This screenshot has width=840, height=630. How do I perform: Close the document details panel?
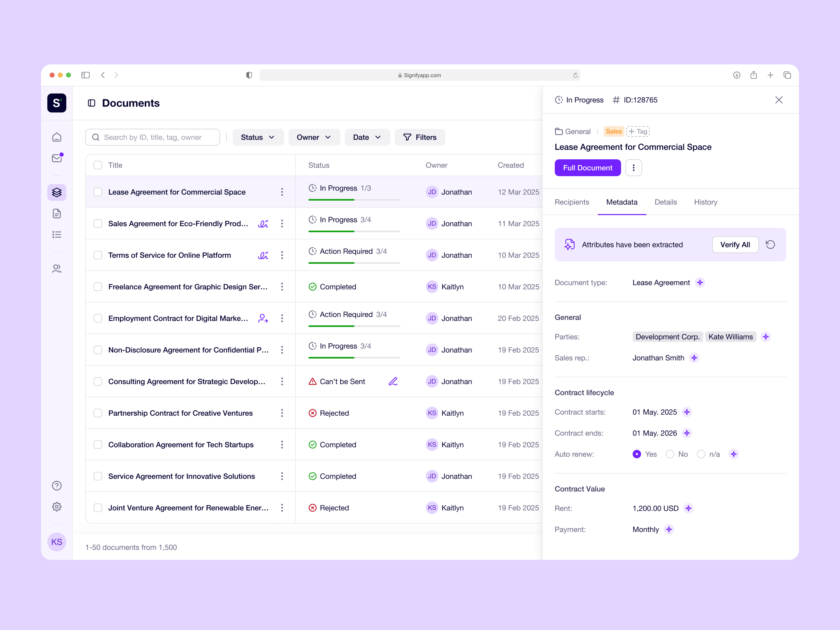pos(779,100)
